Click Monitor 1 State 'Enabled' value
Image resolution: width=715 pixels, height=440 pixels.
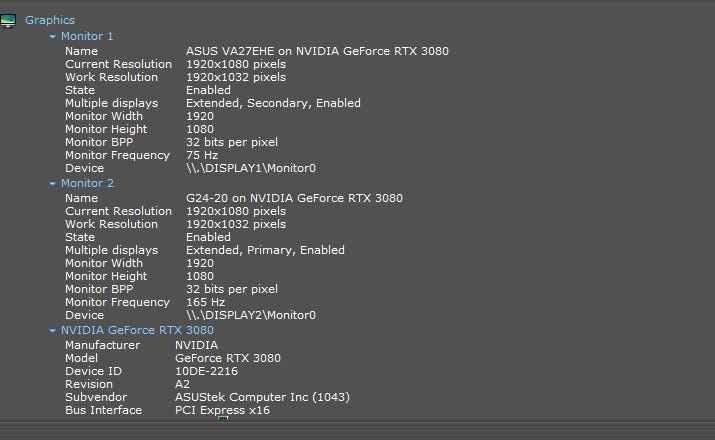pyautogui.click(x=208, y=90)
